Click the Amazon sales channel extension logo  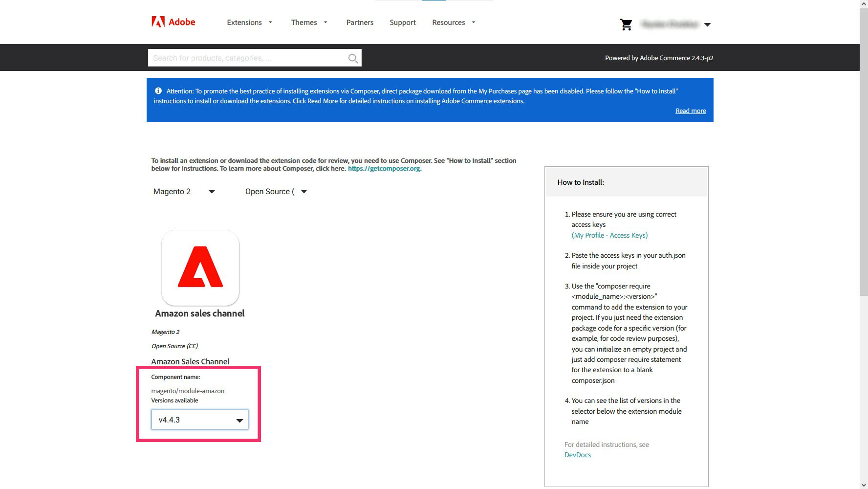click(x=200, y=267)
